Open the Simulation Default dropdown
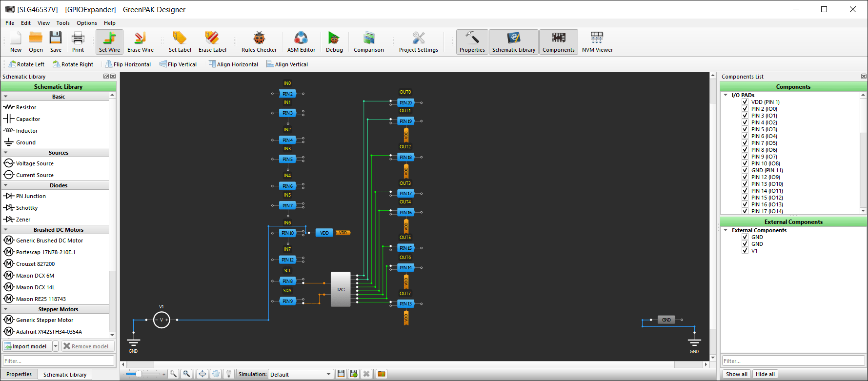Image resolution: width=868 pixels, height=381 pixels. pos(301,374)
